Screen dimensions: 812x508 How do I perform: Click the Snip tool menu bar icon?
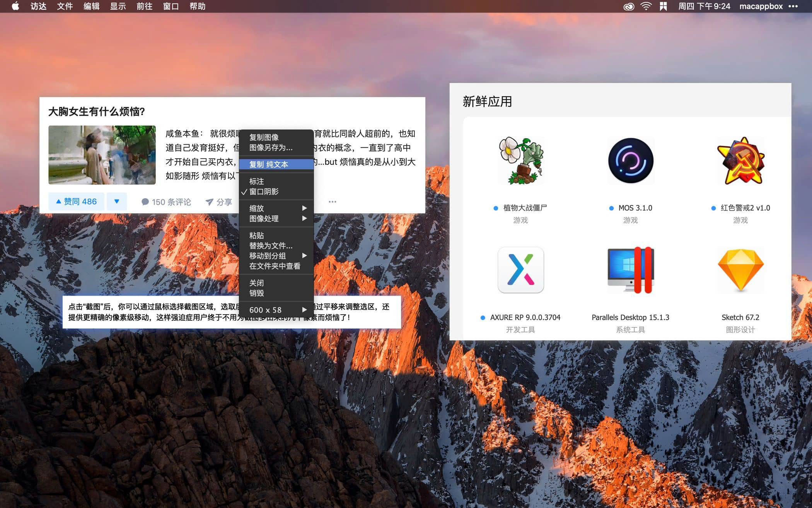(x=663, y=6)
